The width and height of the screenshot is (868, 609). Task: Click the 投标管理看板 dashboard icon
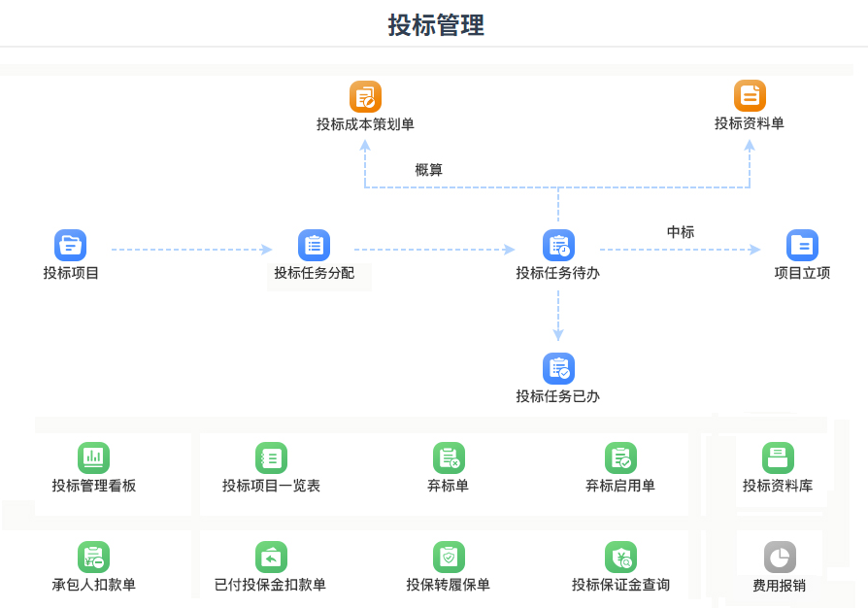(91, 457)
